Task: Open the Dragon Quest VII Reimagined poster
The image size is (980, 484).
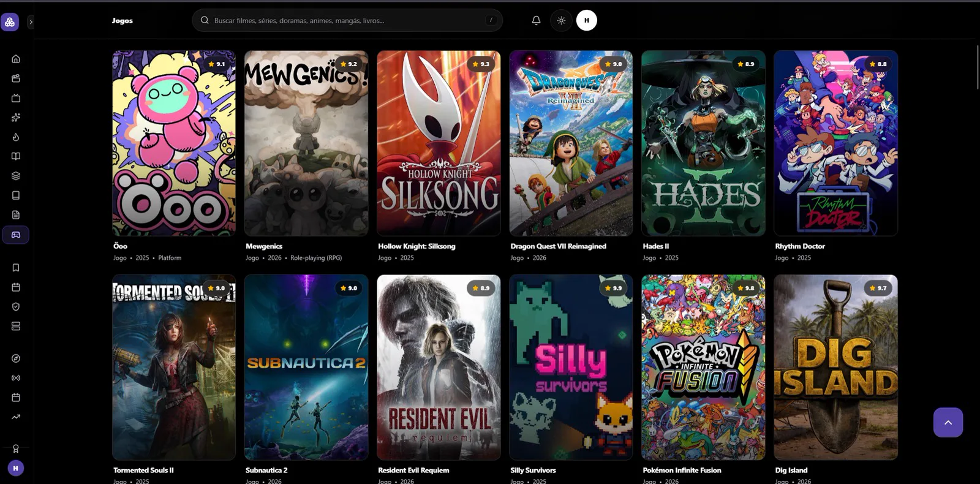Action: tap(571, 143)
